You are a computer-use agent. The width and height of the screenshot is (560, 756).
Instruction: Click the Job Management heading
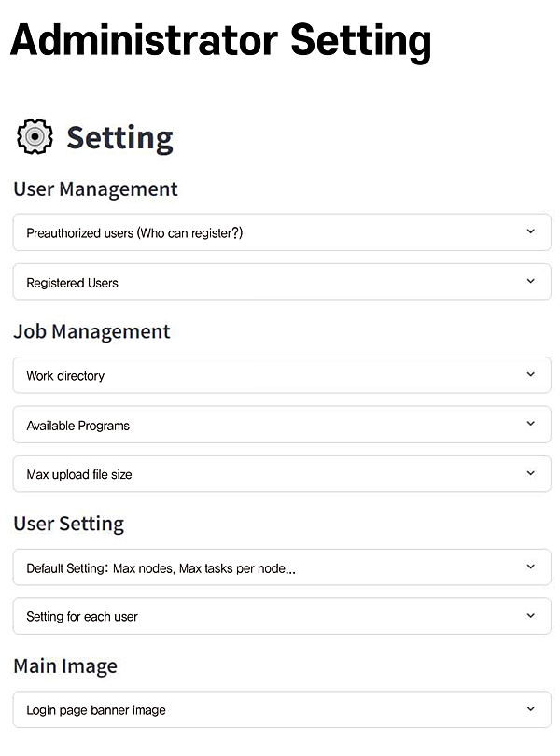pos(91,331)
